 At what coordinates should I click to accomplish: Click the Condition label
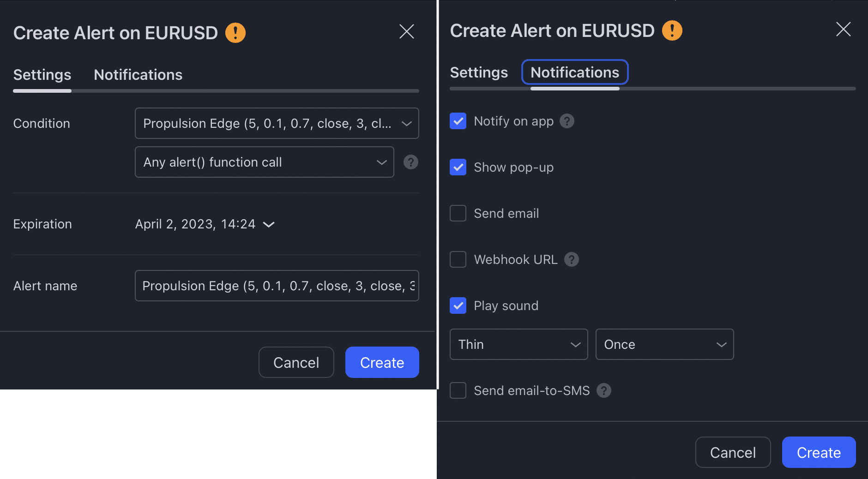[42, 123]
